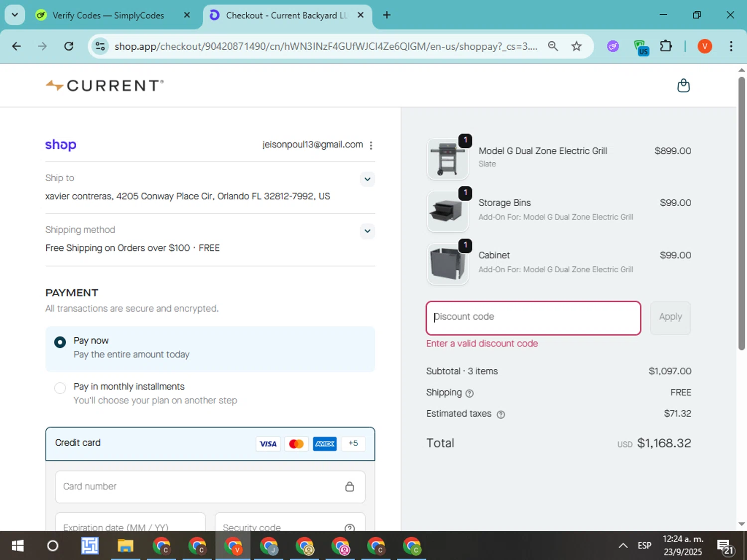Click the Estimated taxes help icon
This screenshot has height=560, width=747.
tap(501, 414)
